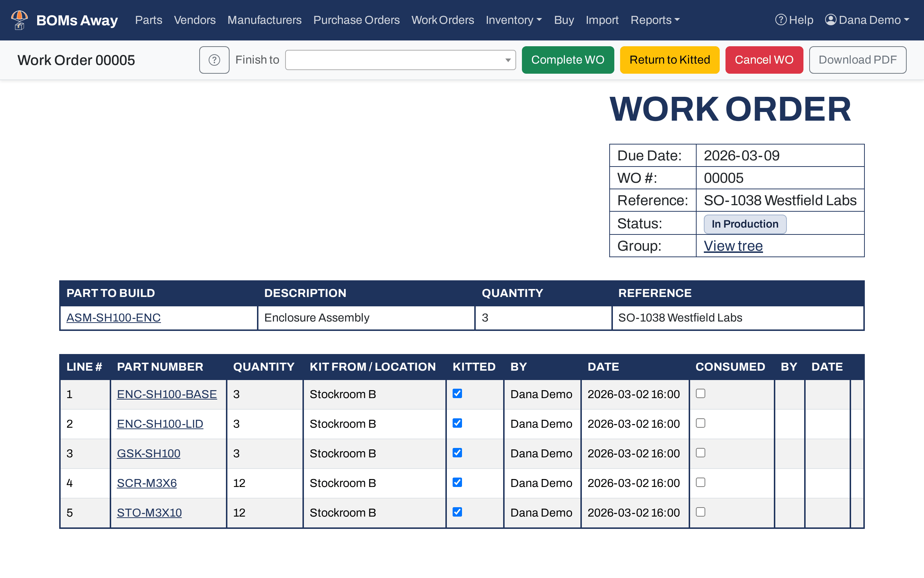Screen dimensions: 924x578
Task: Open the View tree group link
Action: [x=733, y=246]
